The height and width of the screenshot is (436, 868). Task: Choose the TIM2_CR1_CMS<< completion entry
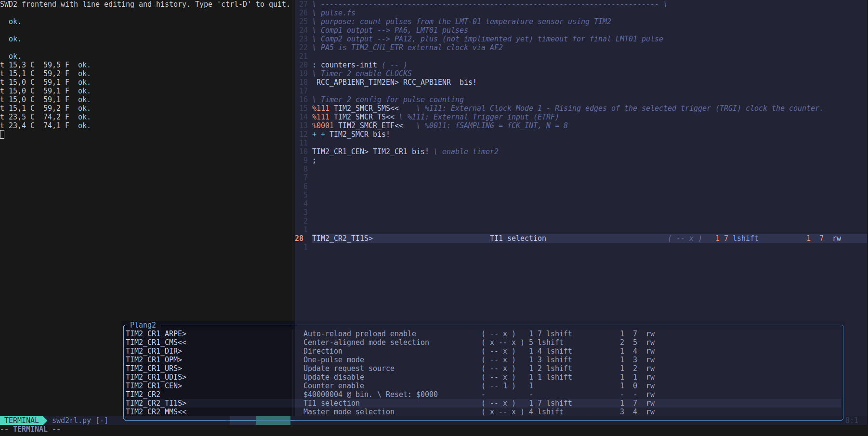click(156, 343)
